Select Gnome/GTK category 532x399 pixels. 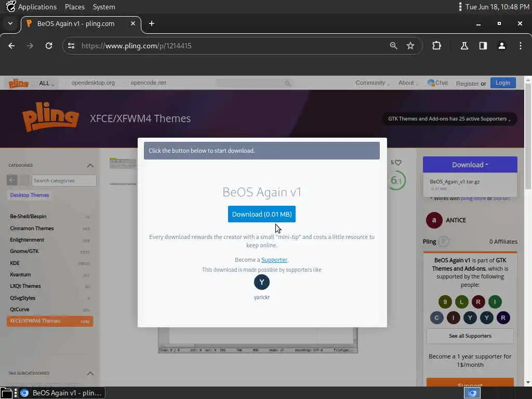[24, 251]
